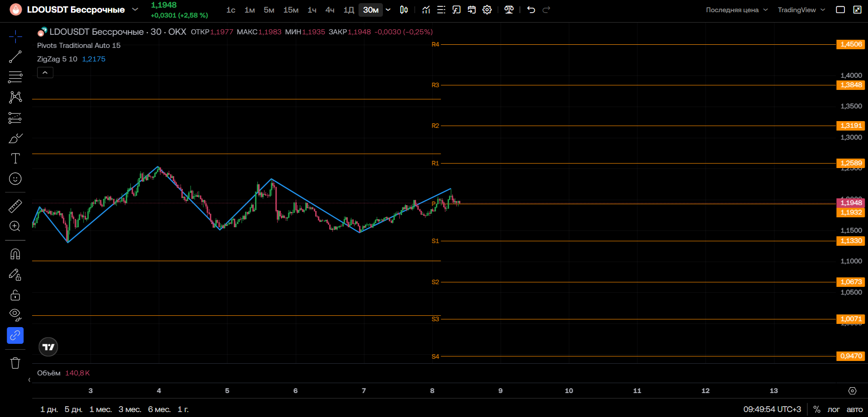868x417 pixels.
Task: Select the text annotation tool
Action: [x=15, y=159]
